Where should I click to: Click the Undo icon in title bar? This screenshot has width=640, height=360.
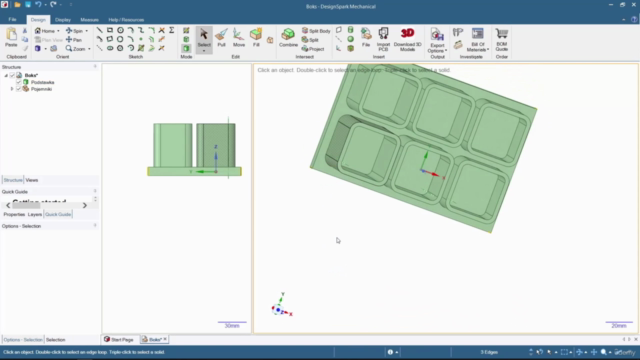38,4
